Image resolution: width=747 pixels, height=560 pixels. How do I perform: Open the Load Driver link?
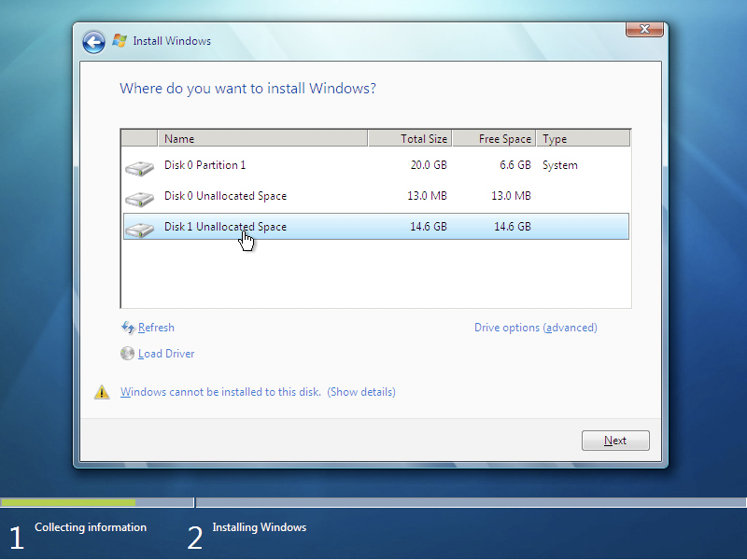coord(166,354)
